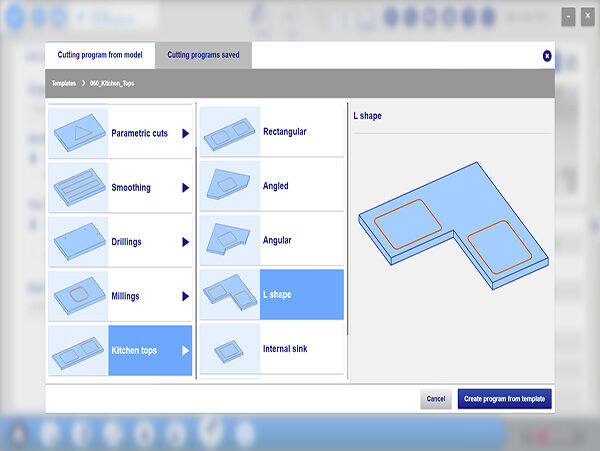The height and width of the screenshot is (451, 600).
Task: Open Cutting program from model tab
Action: coord(100,56)
